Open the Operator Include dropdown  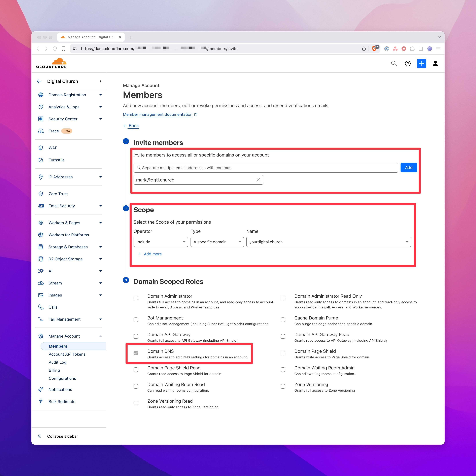pos(161,242)
